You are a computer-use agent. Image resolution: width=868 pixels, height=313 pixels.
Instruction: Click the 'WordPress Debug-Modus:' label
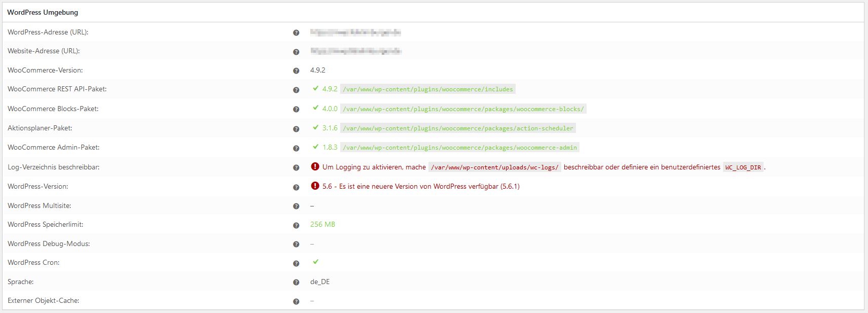pos(49,244)
